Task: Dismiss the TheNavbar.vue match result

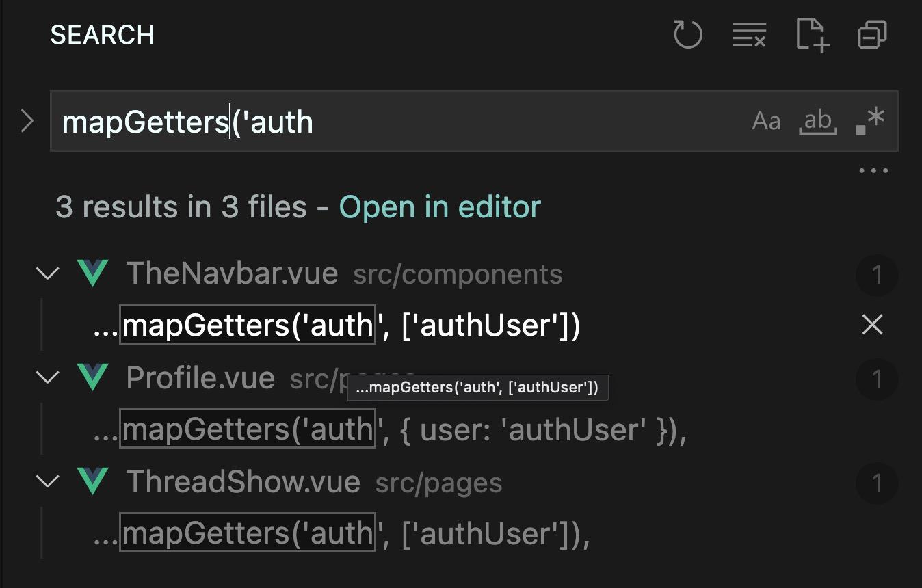Action: coord(873,325)
